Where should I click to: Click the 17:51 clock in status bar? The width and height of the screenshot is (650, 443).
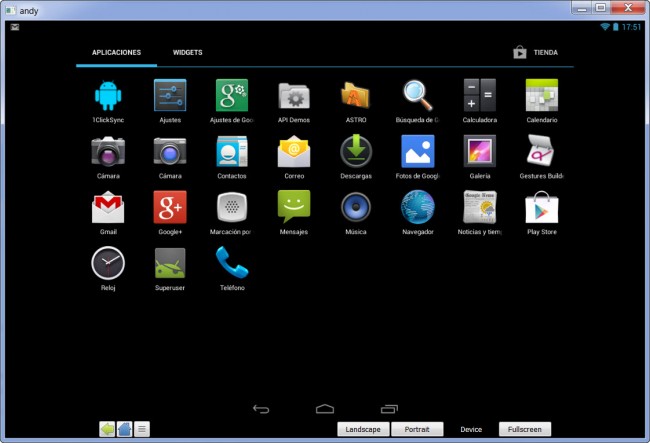pyautogui.click(x=631, y=27)
